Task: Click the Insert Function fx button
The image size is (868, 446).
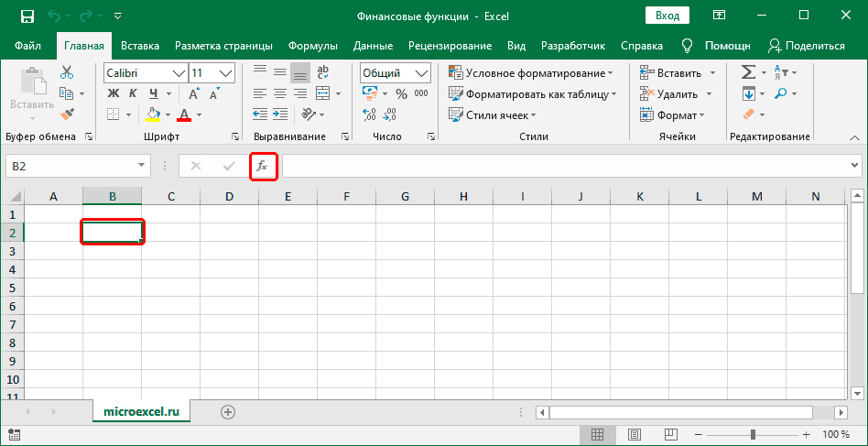Action: click(x=262, y=166)
